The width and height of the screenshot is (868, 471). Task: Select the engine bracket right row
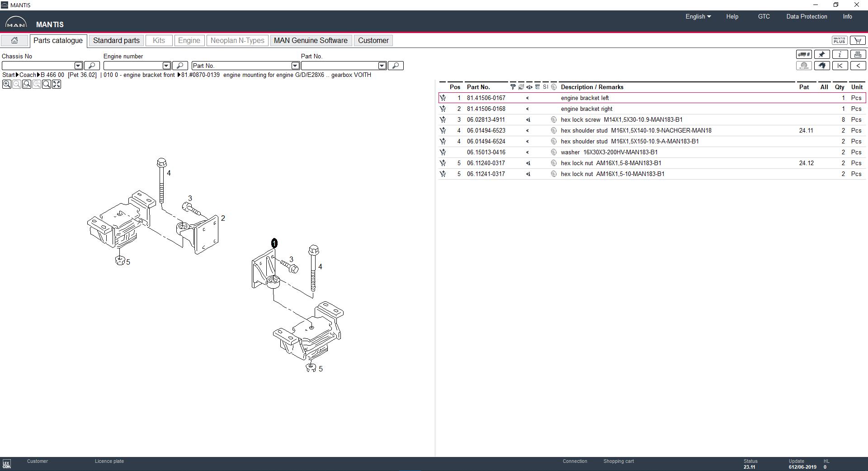tap(652, 109)
